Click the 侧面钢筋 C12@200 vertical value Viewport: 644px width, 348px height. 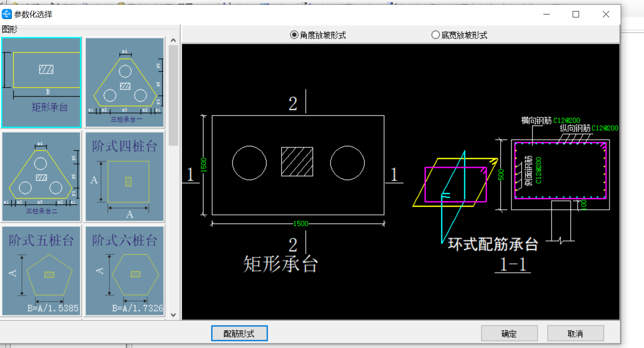tap(538, 170)
